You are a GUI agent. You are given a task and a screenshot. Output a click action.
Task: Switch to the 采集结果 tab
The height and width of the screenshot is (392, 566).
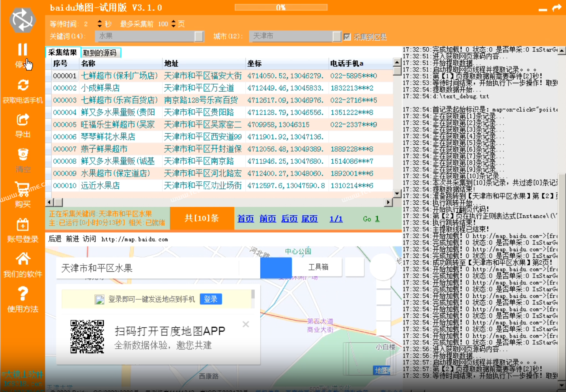tap(63, 52)
